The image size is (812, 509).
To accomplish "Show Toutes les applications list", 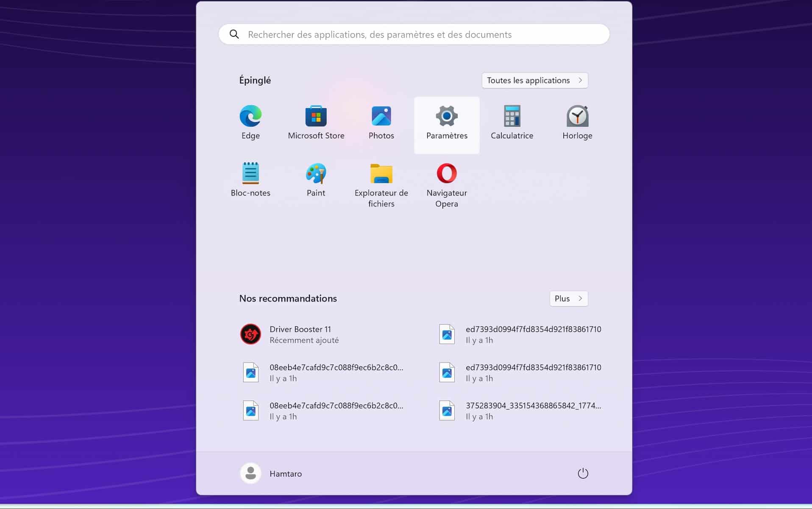I will (534, 80).
